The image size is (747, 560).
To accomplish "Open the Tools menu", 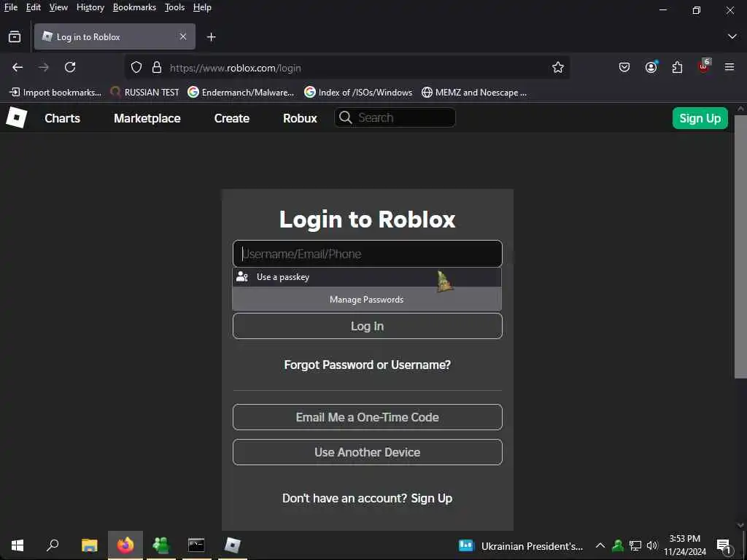I will point(175,7).
